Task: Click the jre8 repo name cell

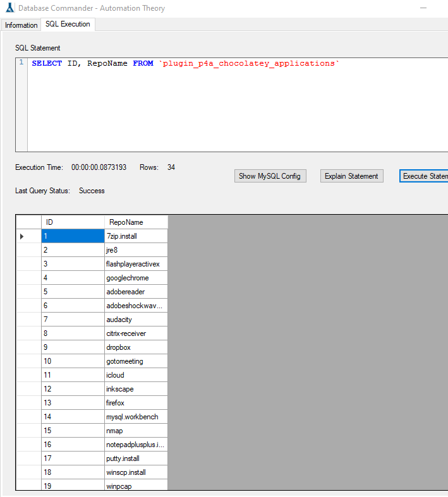Action: (136, 250)
